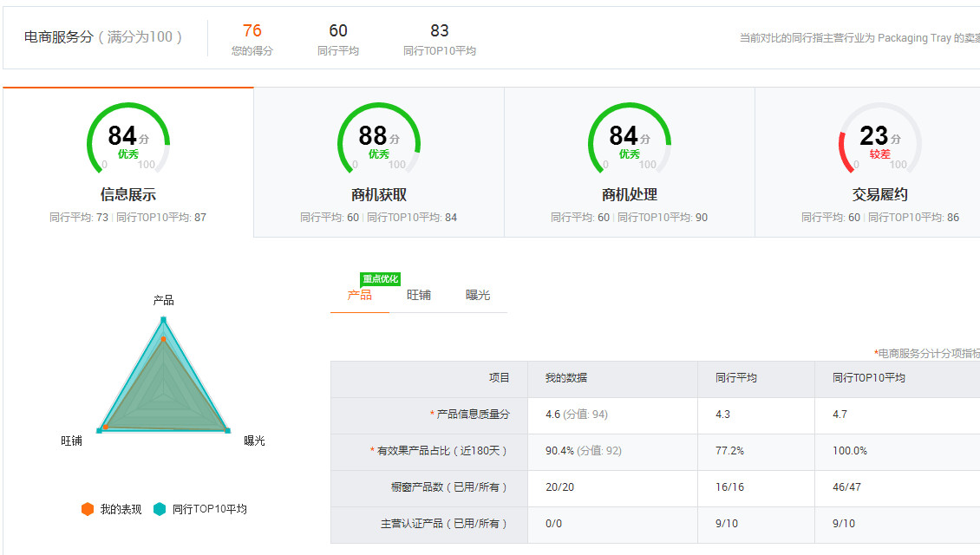This screenshot has height=555, width=980.
Task: Click the 产品信息质量分 row label
Action: click(x=473, y=415)
